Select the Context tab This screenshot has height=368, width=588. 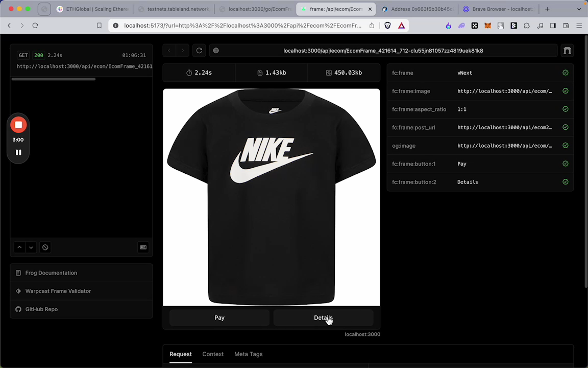(213, 354)
